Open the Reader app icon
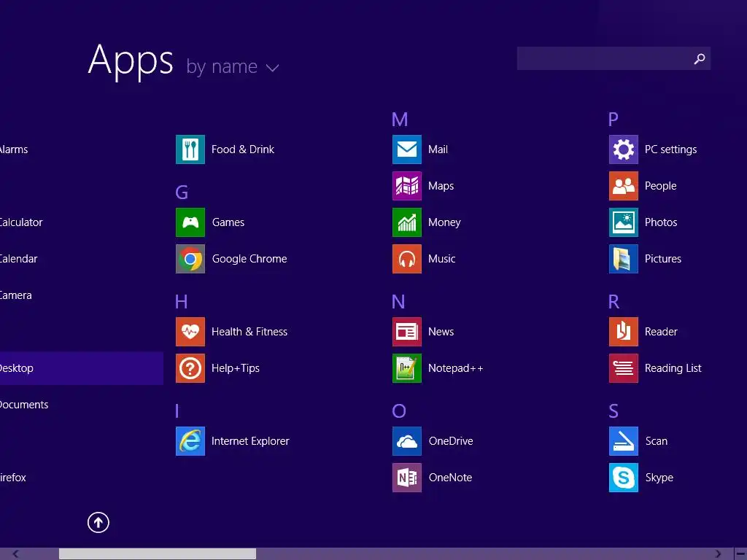Viewport: 747px width, 560px height. (x=624, y=332)
